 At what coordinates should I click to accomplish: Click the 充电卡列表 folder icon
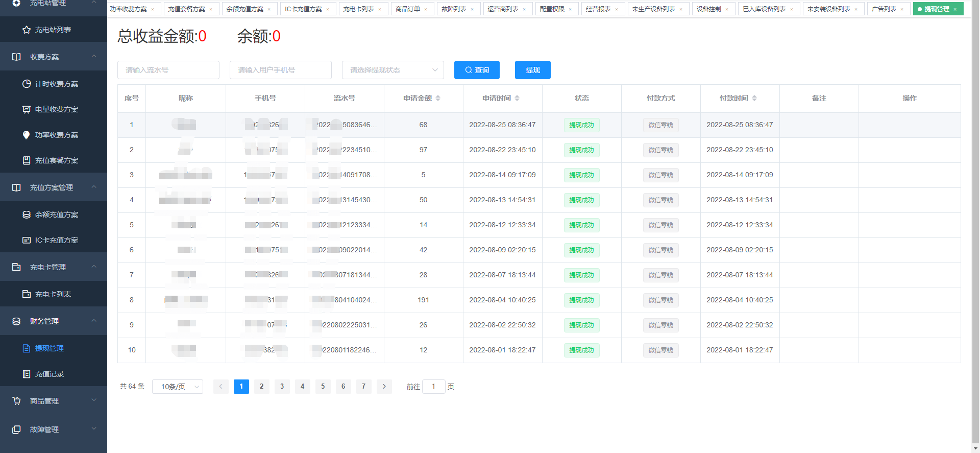pyautogui.click(x=27, y=294)
